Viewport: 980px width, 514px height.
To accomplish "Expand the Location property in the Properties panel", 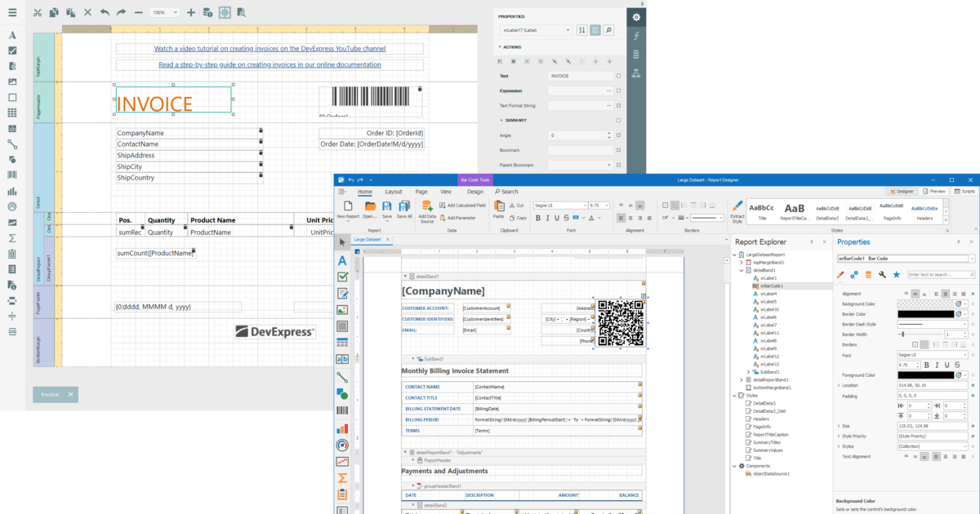I will [x=838, y=383].
